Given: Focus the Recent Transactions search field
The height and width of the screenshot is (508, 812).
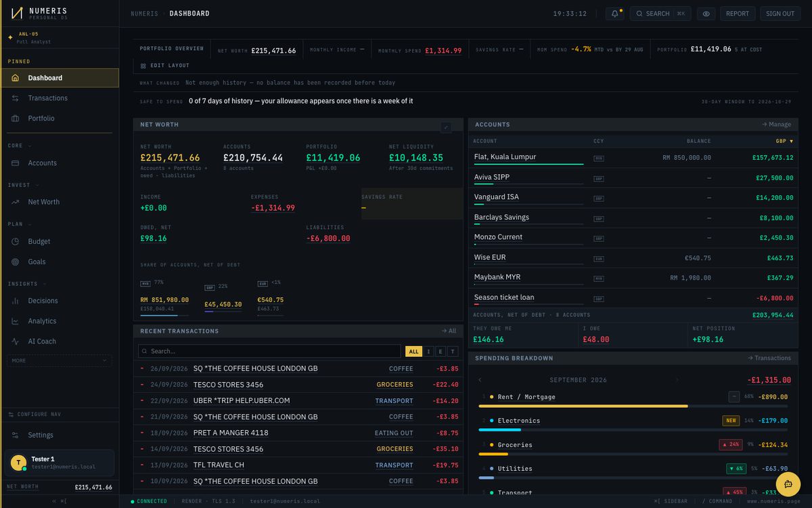Looking at the screenshot, I should (269, 352).
